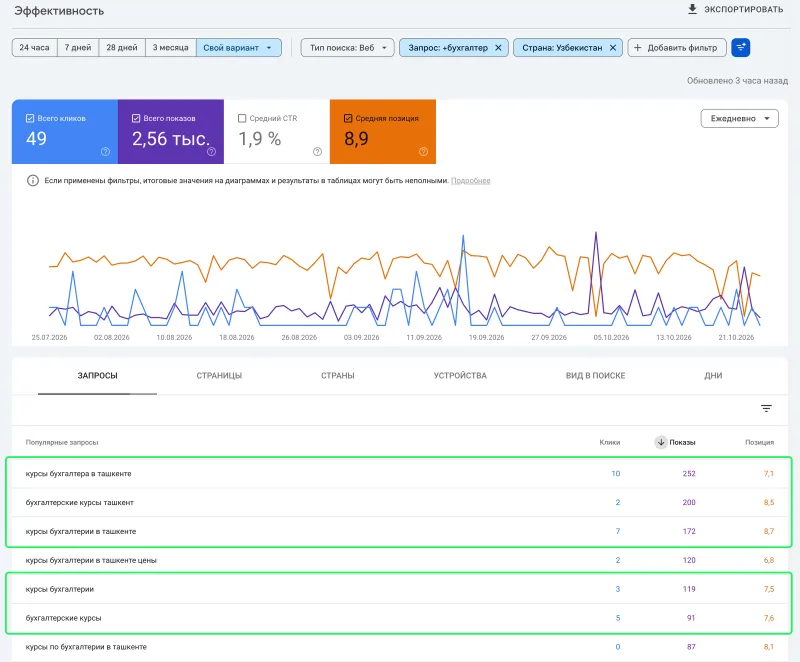Open the Свой вариант date dropdown
Image resolution: width=800 pixels, height=662 pixels.
pos(238,47)
